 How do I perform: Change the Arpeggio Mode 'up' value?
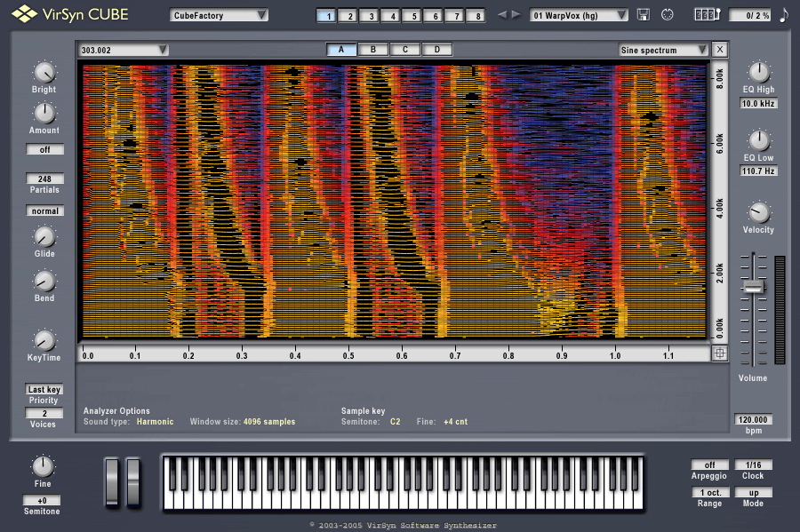click(753, 492)
